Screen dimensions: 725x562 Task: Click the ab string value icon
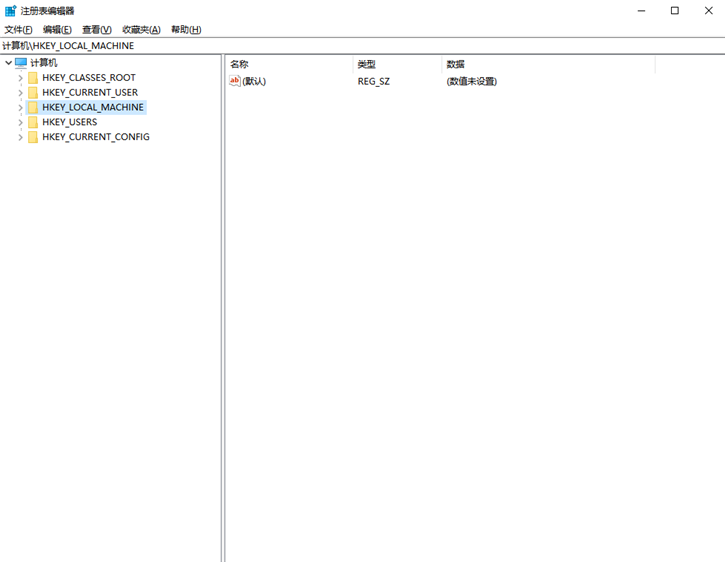click(x=235, y=81)
